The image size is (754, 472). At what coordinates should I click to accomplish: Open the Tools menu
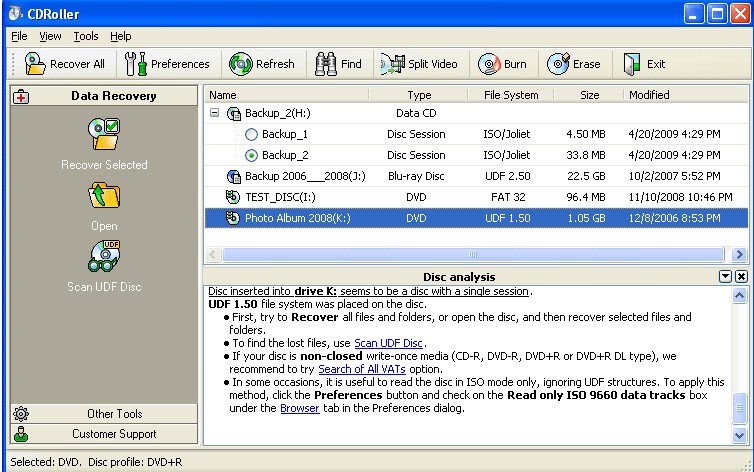point(85,36)
